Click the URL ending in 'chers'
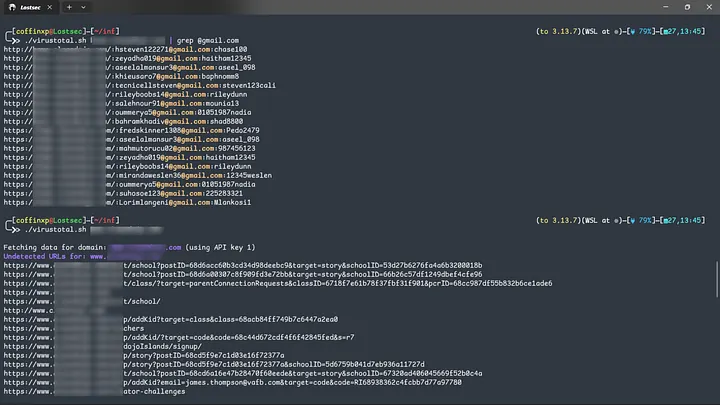Image resolution: width=720 pixels, height=405 pixels. [x=74, y=328]
